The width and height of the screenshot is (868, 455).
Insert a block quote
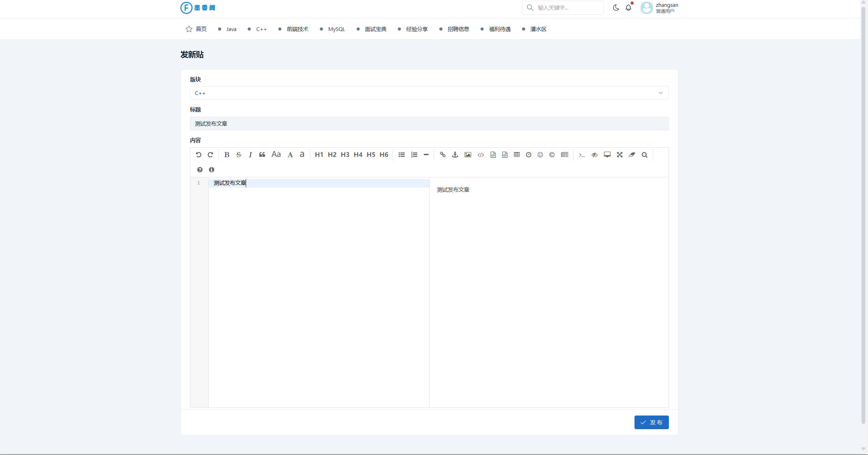(262, 155)
